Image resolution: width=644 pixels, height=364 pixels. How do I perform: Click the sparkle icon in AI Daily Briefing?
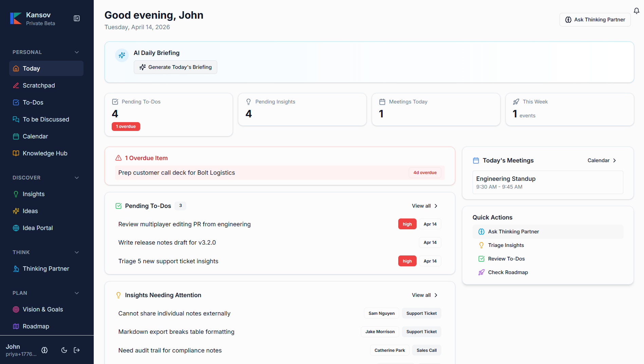tap(122, 55)
